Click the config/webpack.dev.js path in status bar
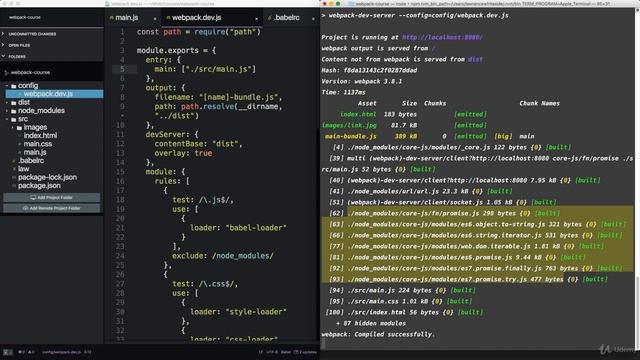640x360 pixels. (61, 352)
